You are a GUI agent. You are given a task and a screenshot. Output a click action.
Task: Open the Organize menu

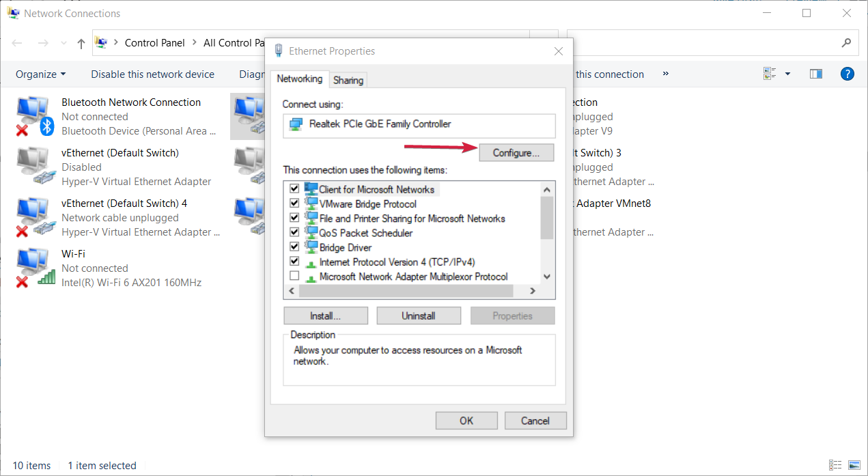[x=41, y=74]
